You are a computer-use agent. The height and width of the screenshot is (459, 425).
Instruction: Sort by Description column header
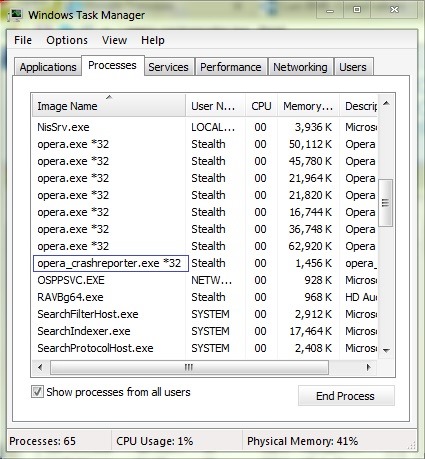pos(359,106)
